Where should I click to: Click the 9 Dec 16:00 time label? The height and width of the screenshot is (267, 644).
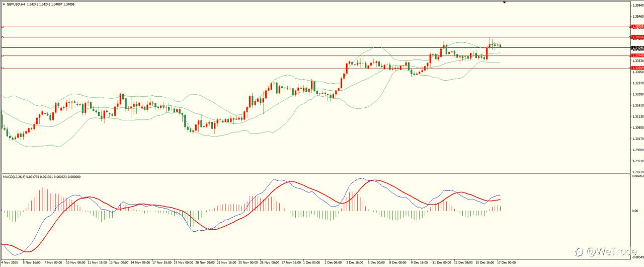420,262
